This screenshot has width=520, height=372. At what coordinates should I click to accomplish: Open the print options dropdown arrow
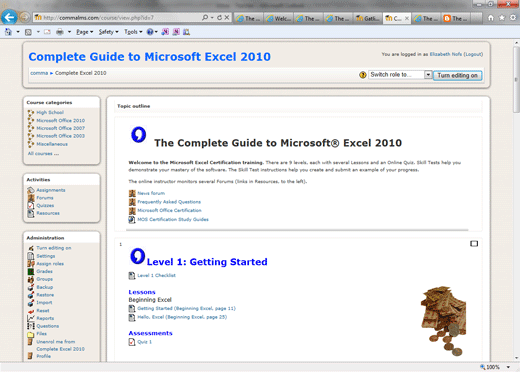[69, 32]
